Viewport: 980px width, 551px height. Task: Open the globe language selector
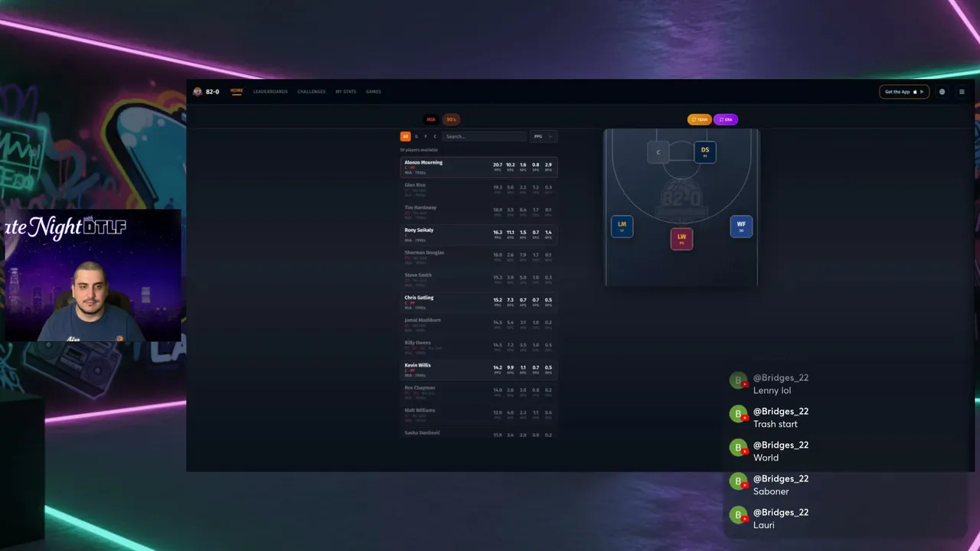pos(942,92)
